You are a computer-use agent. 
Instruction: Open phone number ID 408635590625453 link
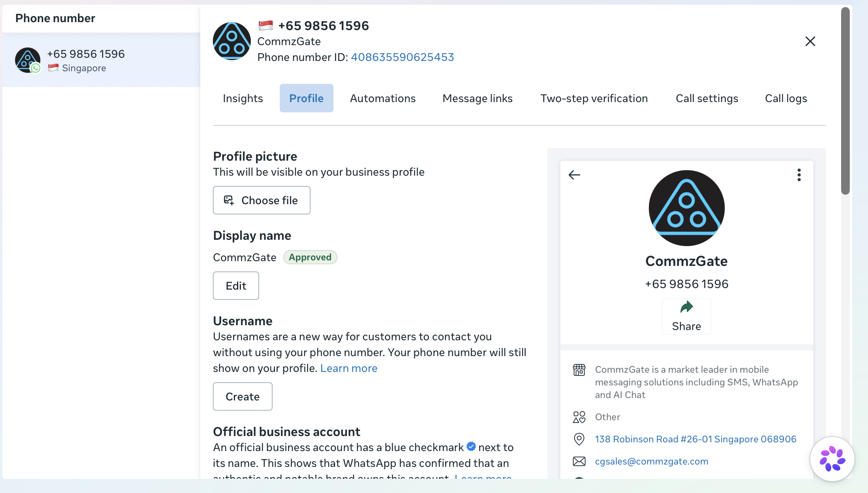[x=402, y=57]
